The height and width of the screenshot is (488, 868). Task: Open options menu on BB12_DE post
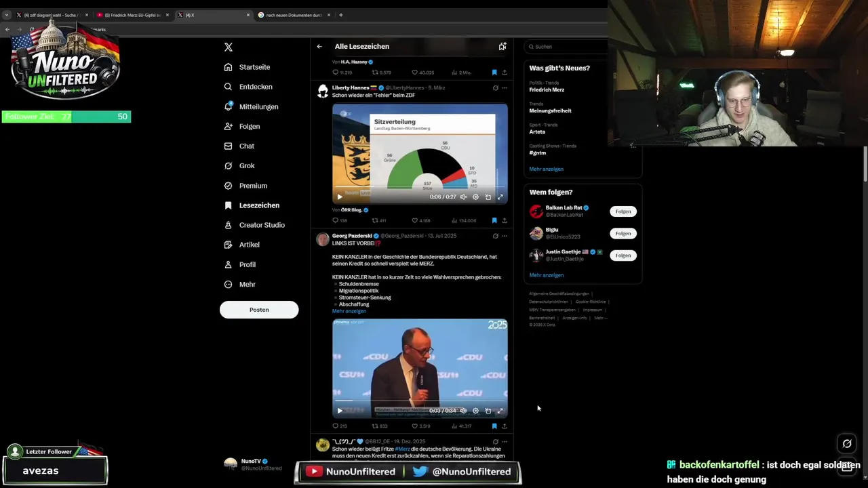click(x=505, y=442)
